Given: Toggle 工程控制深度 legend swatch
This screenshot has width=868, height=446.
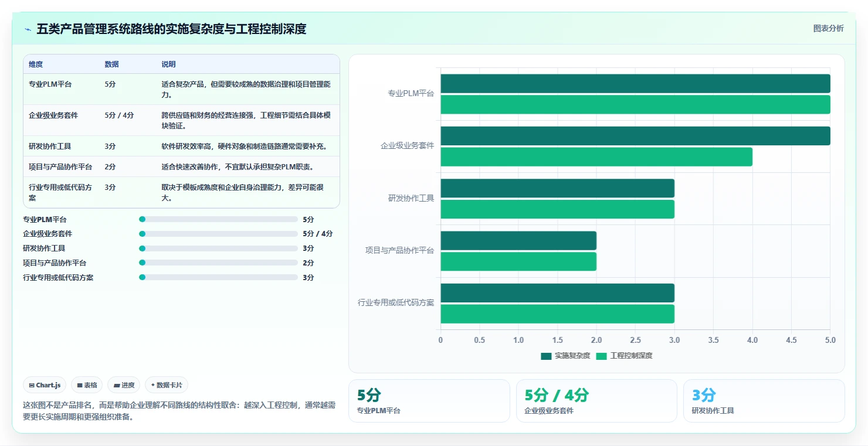Looking at the screenshot, I should pyautogui.click(x=601, y=356).
